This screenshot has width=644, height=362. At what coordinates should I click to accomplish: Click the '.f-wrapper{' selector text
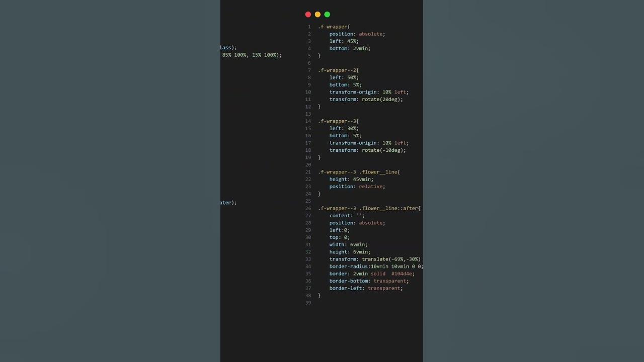pyautogui.click(x=334, y=27)
